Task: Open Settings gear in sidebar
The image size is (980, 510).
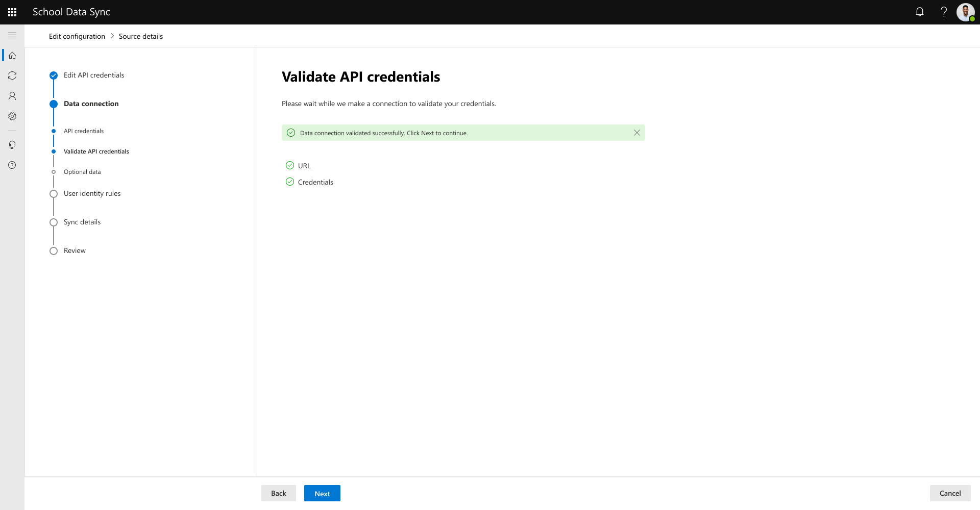Action: pos(12,116)
